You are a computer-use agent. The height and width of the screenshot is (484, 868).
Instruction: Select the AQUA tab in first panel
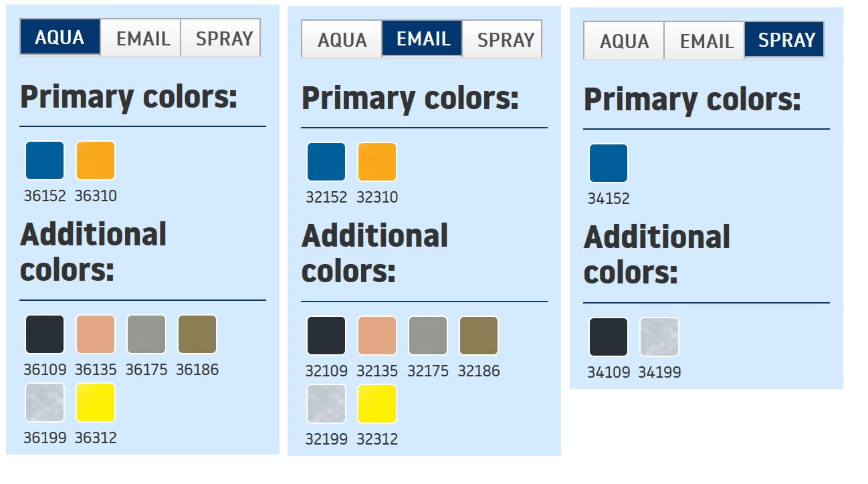click(60, 37)
